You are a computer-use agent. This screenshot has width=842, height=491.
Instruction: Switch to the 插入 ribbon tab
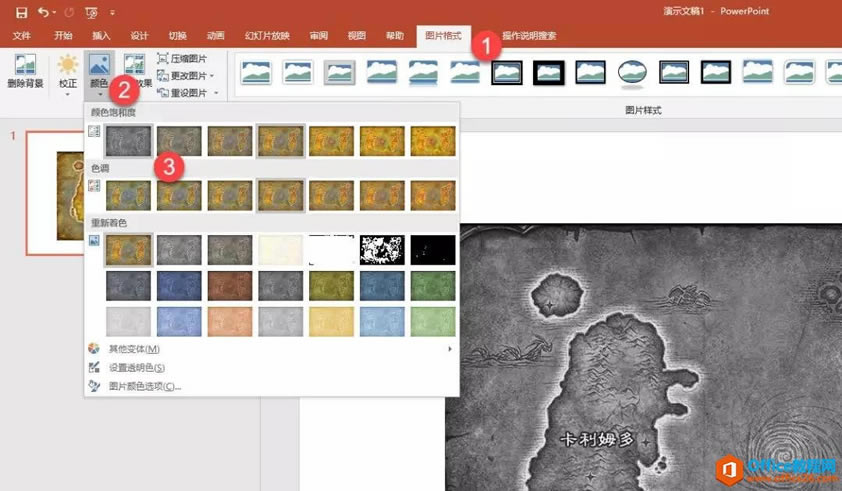[x=101, y=35]
